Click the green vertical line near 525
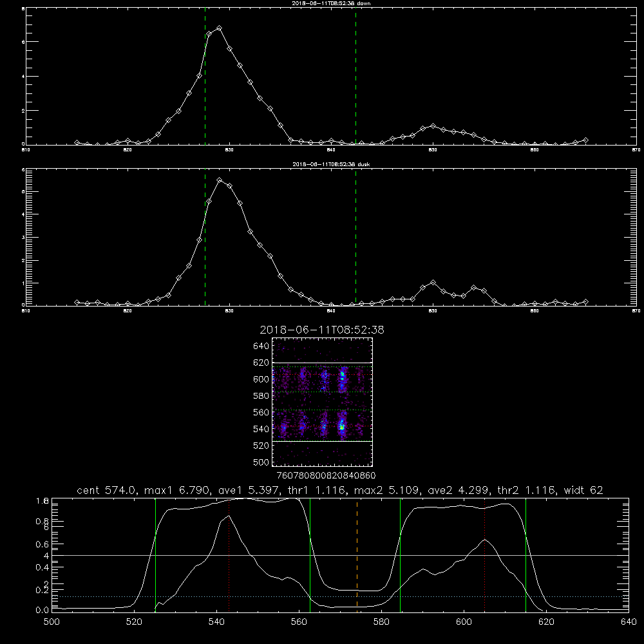This screenshot has width=644, height=644. click(155, 555)
